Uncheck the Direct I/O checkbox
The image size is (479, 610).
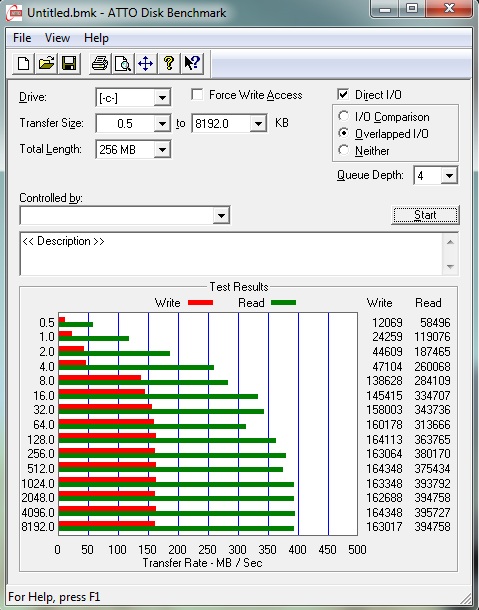coord(343,95)
